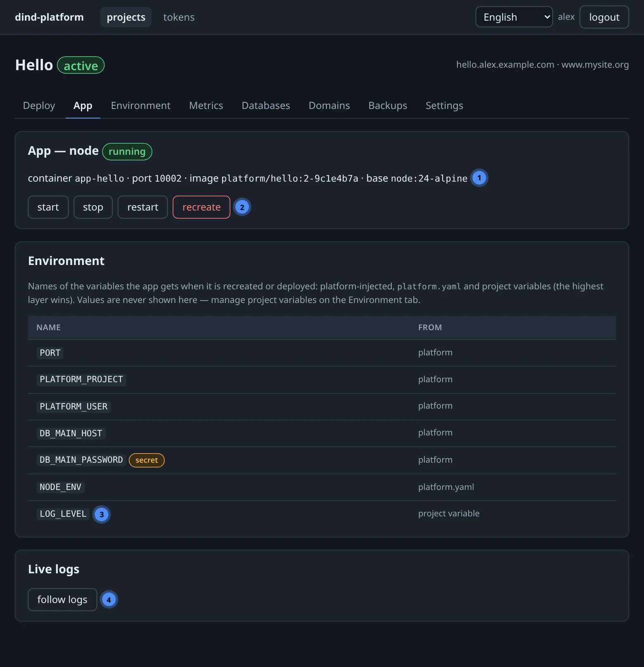
Task: Click the secret badge beside DB_MAIN_PASSWORD
Action: [x=147, y=460]
